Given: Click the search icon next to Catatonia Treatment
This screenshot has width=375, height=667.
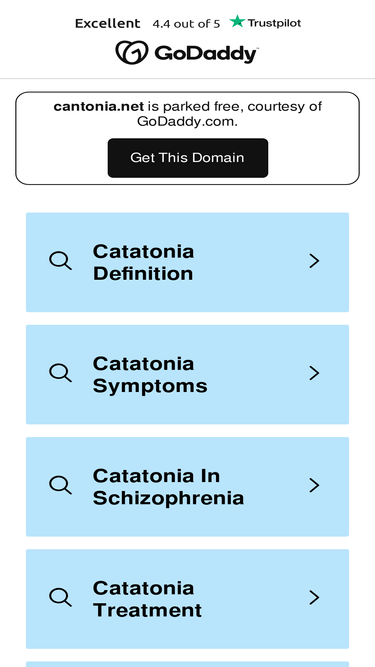Looking at the screenshot, I should coord(60,598).
